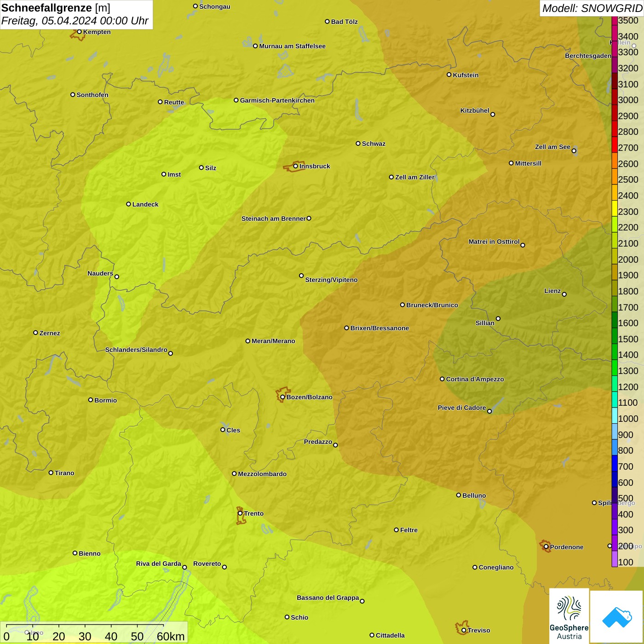This screenshot has height=644, width=644.
Task: Click the Bad Tölz location dot
Action: click(327, 22)
